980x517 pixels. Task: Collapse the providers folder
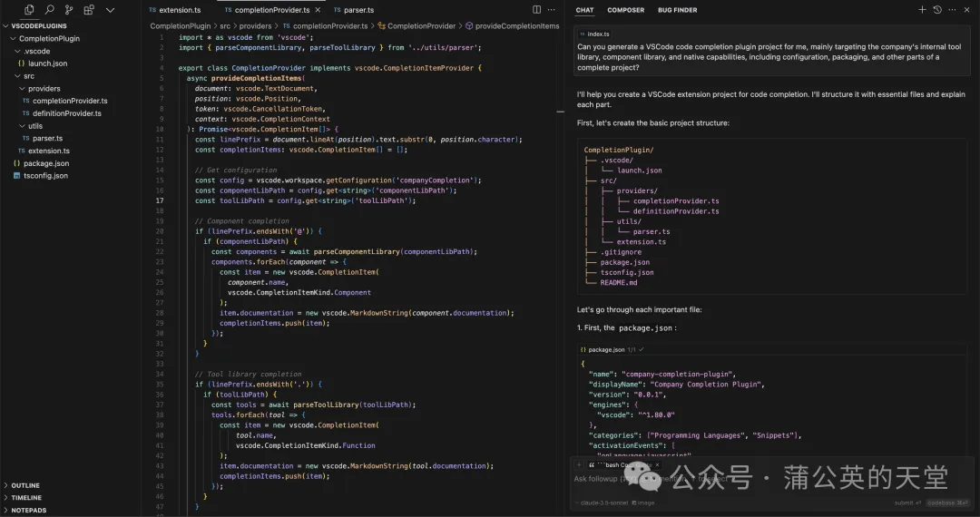tap(40, 89)
